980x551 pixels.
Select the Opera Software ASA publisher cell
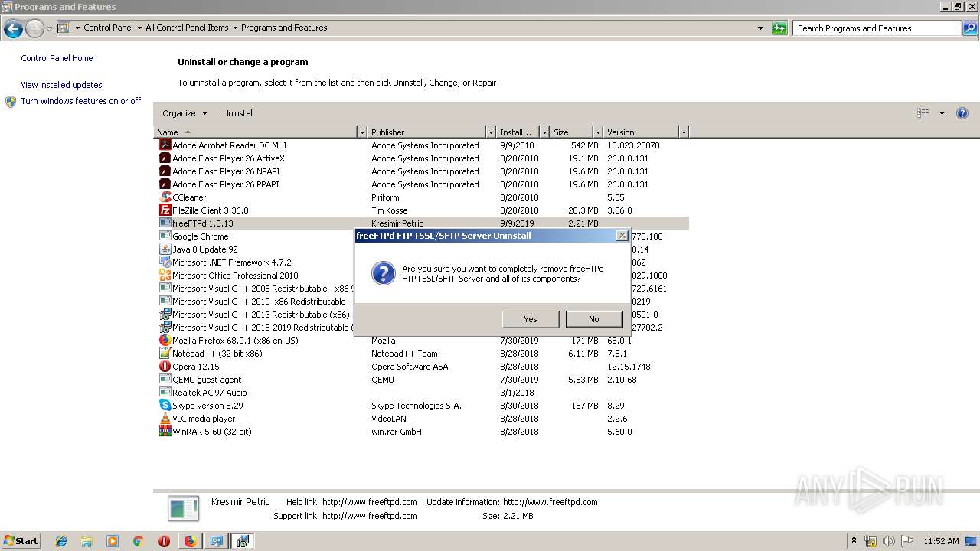tap(410, 367)
